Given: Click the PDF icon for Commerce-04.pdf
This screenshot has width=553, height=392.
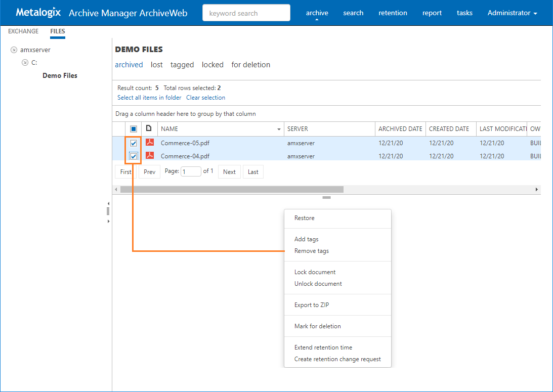Looking at the screenshot, I should pyautogui.click(x=149, y=156).
